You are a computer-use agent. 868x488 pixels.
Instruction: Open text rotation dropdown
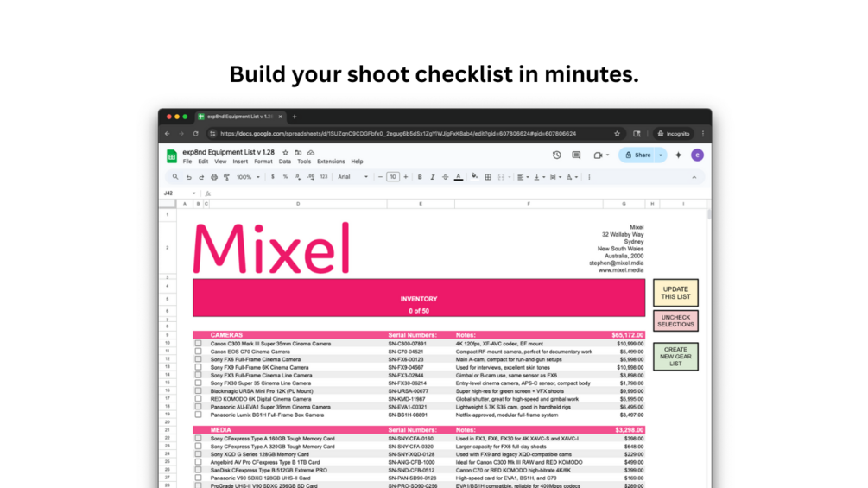(573, 177)
